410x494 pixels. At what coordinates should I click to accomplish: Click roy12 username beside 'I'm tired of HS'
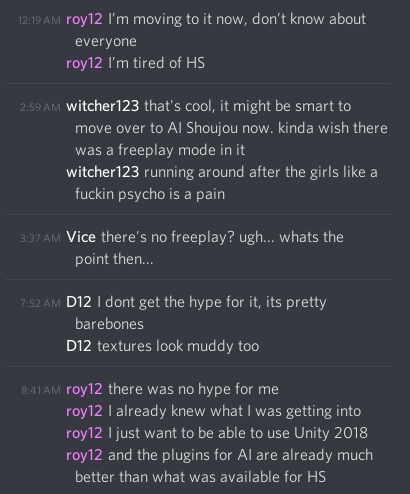click(84, 63)
